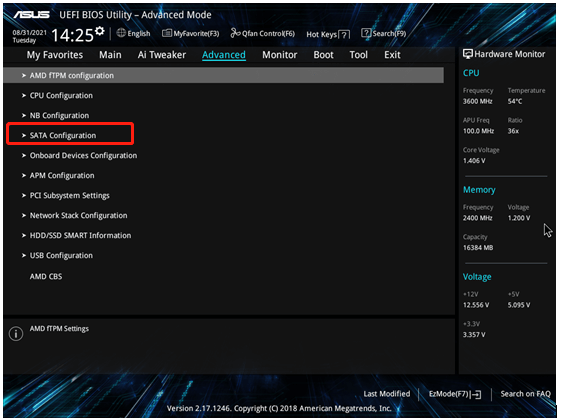Open NB Configuration entry
561x420 pixels.
[59, 116]
